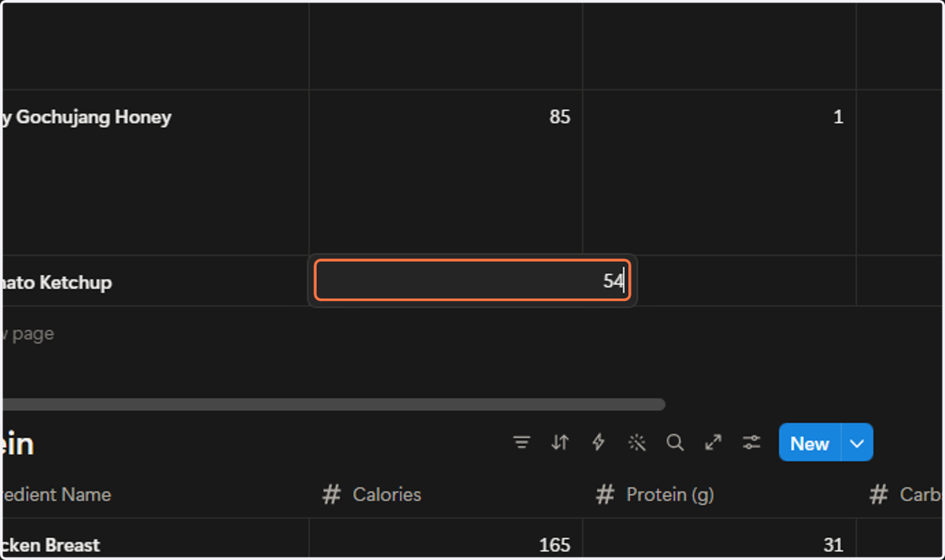Open database full page with the expand arrows icon
This screenshot has width=945, height=560.
point(713,443)
